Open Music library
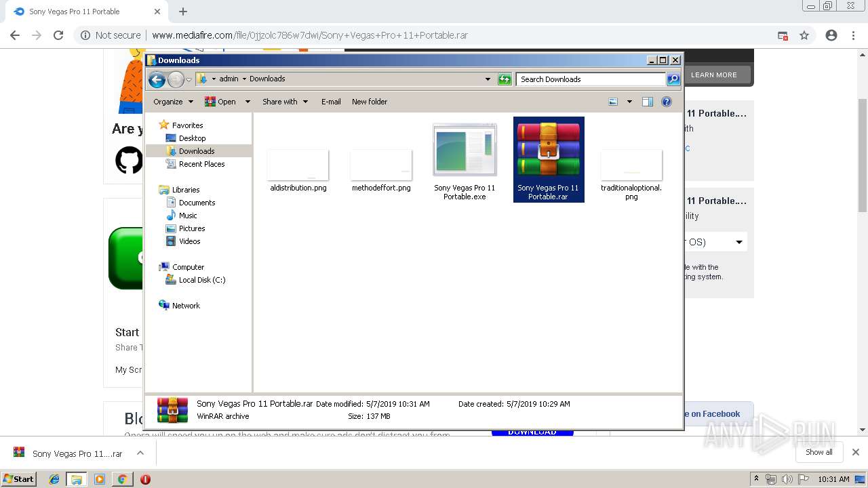Image resolution: width=868 pixels, height=488 pixels. tap(188, 216)
